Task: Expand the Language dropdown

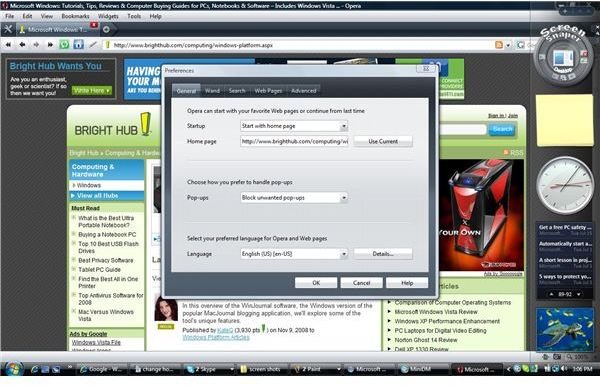Action: (344, 254)
